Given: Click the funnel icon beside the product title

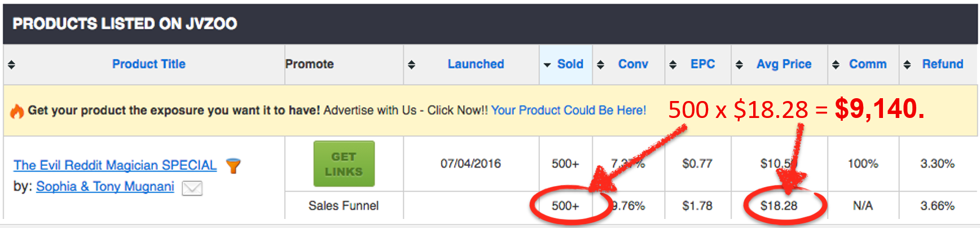Looking at the screenshot, I should coord(233,165).
